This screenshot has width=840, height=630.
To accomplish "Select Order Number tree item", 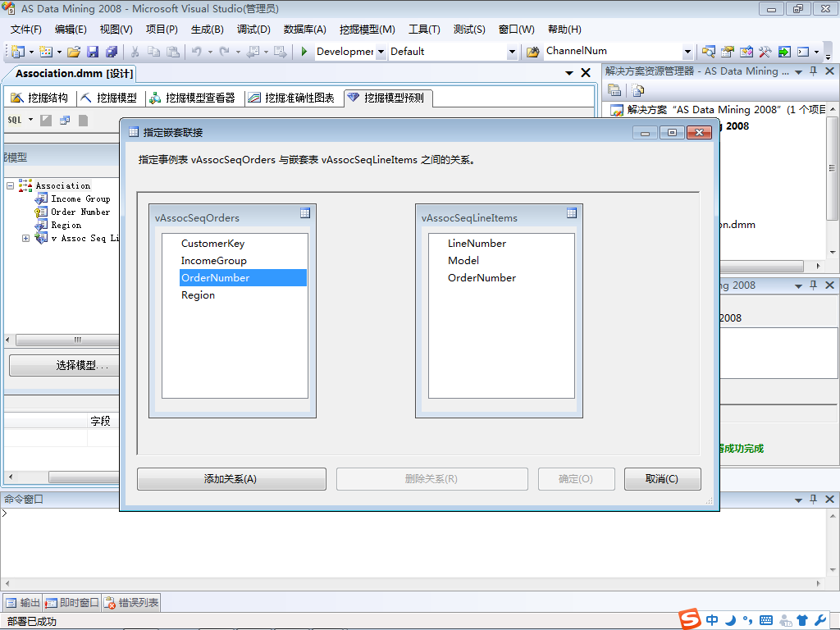I will pos(80,212).
